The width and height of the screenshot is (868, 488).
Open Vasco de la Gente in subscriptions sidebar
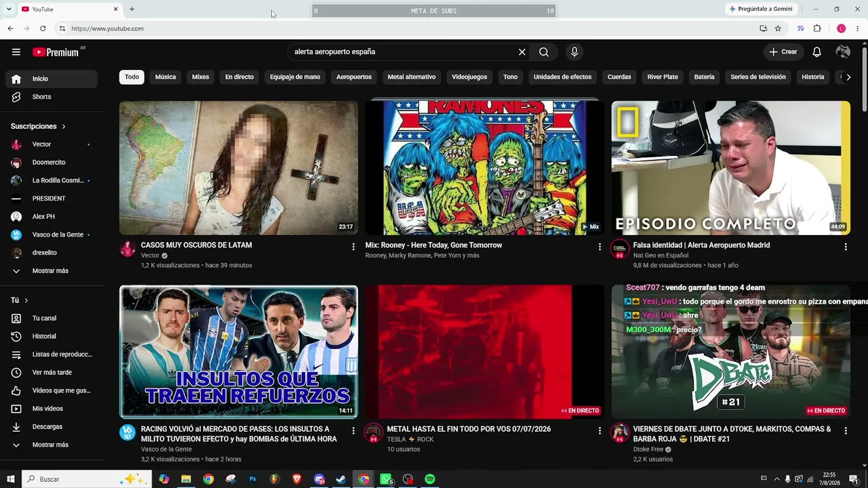coord(52,235)
